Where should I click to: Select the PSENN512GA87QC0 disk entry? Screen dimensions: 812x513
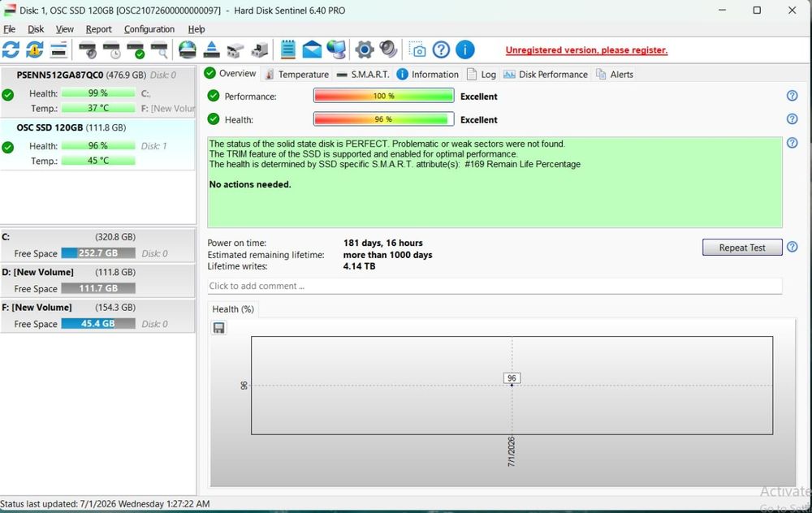98,92
